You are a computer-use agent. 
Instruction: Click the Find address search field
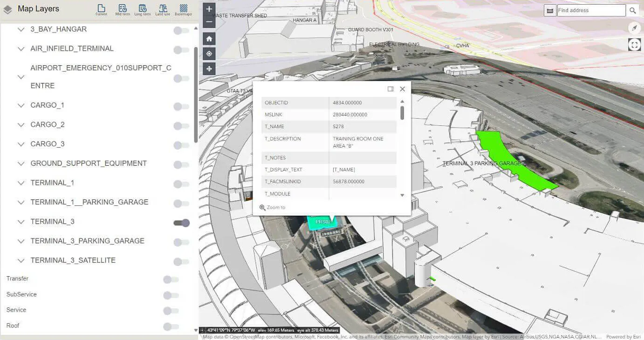tap(591, 10)
